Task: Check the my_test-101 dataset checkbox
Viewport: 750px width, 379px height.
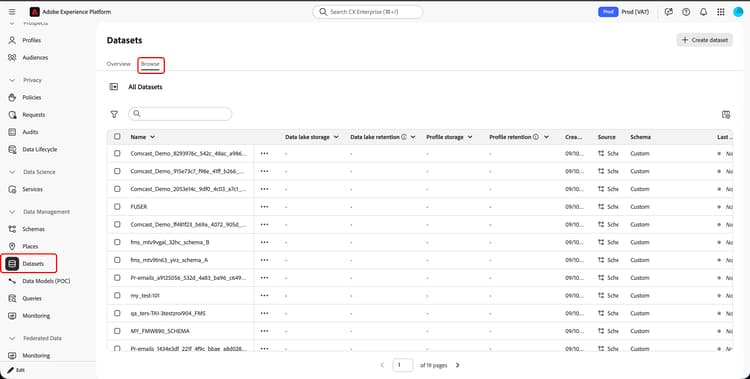Action: pos(117,295)
